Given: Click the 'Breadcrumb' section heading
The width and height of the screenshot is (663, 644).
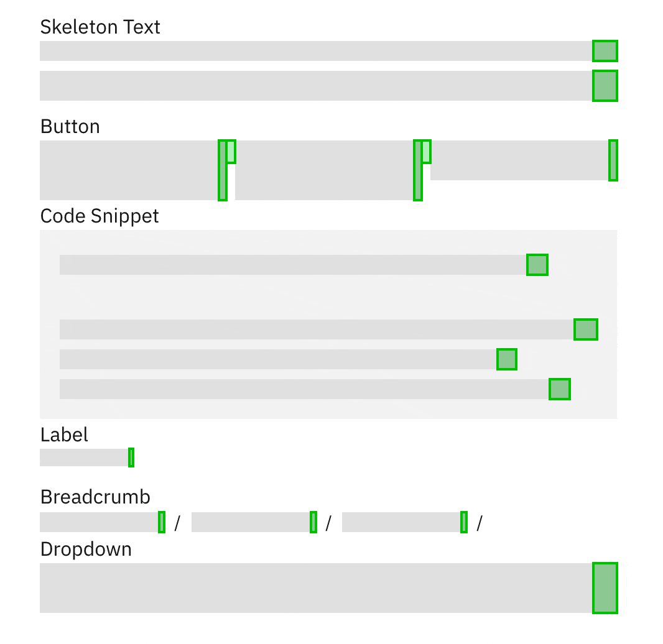Looking at the screenshot, I should 95,497.
